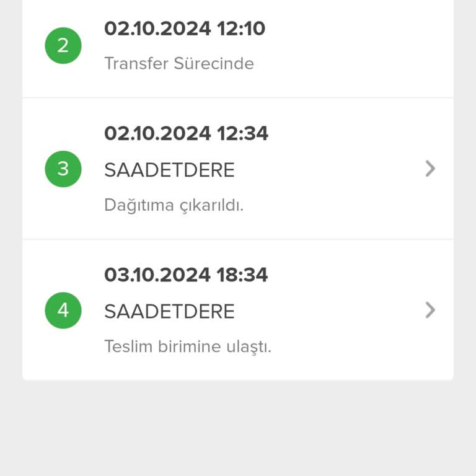Open SAADETDERE branch of step 3
The image size is (476, 476).
tap(169, 169)
